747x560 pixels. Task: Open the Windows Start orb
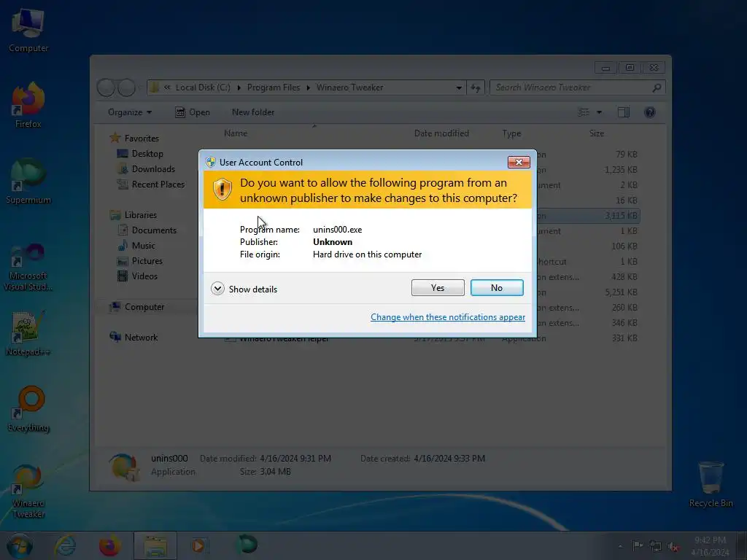click(x=20, y=545)
